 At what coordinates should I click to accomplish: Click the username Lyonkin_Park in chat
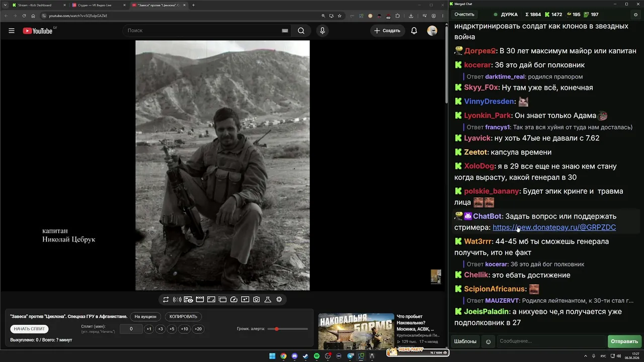pos(488,116)
